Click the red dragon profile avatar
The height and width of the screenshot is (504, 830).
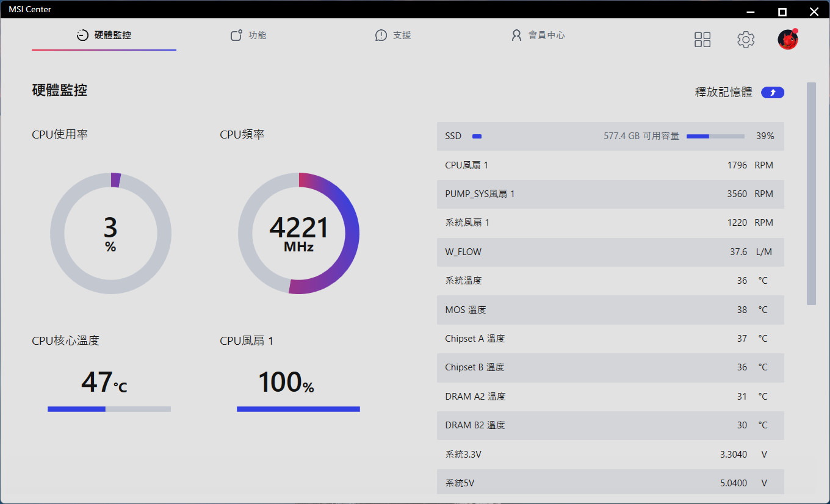(x=788, y=40)
